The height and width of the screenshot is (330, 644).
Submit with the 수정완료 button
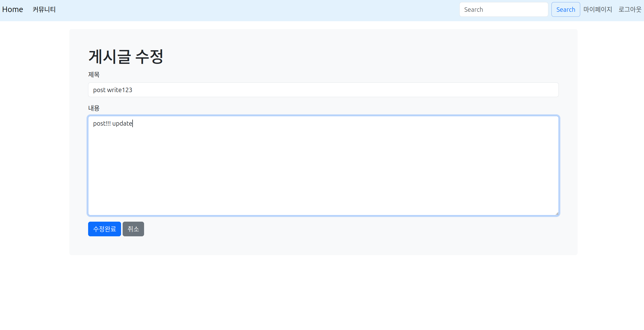tap(104, 229)
